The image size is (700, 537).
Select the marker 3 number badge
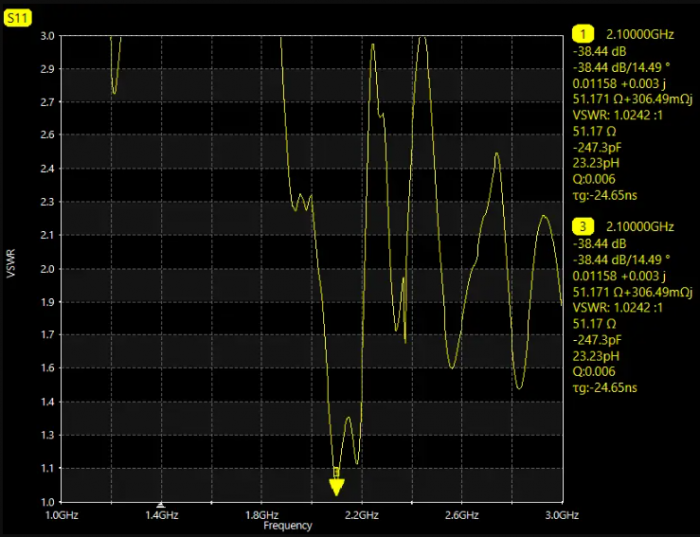(579, 226)
